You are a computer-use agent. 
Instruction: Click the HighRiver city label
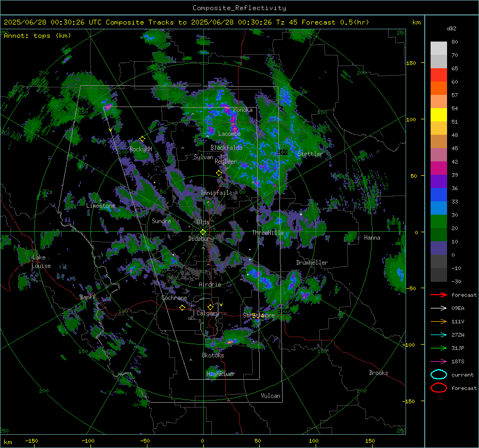click(221, 374)
